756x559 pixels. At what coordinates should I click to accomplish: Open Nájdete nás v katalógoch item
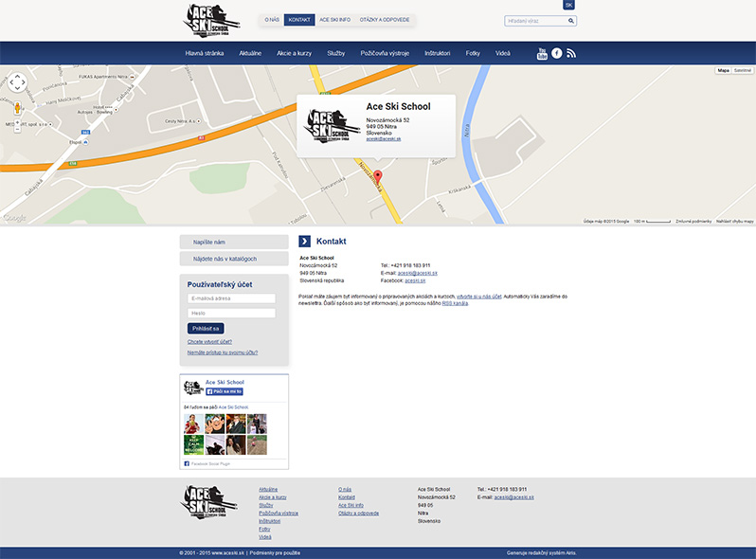[x=234, y=259]
